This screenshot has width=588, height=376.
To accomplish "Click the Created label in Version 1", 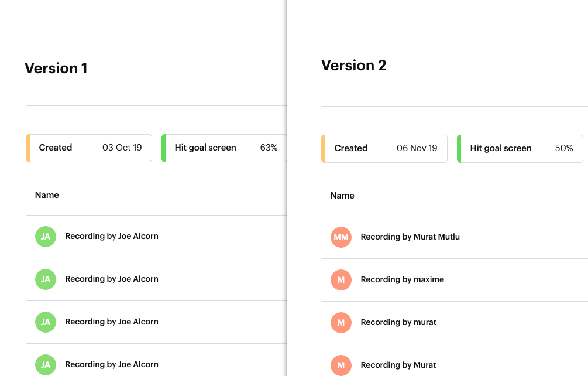I will coord(56,148).
